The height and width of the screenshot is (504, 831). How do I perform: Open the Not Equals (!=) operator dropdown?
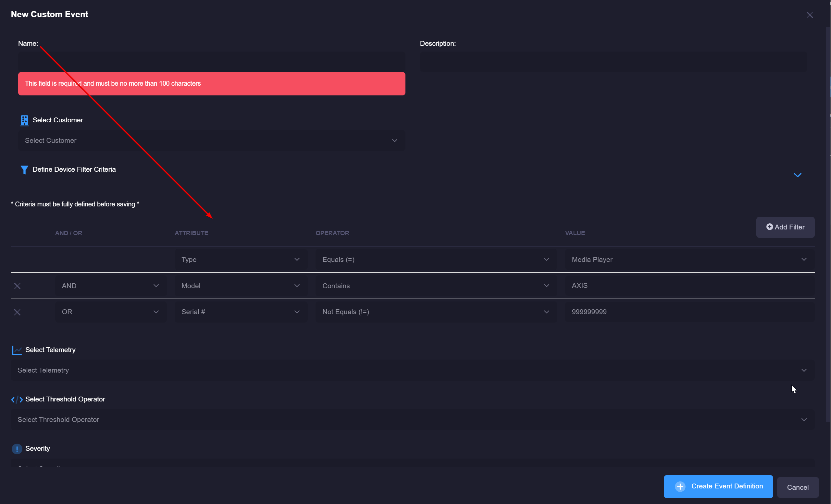pos(436,312)
